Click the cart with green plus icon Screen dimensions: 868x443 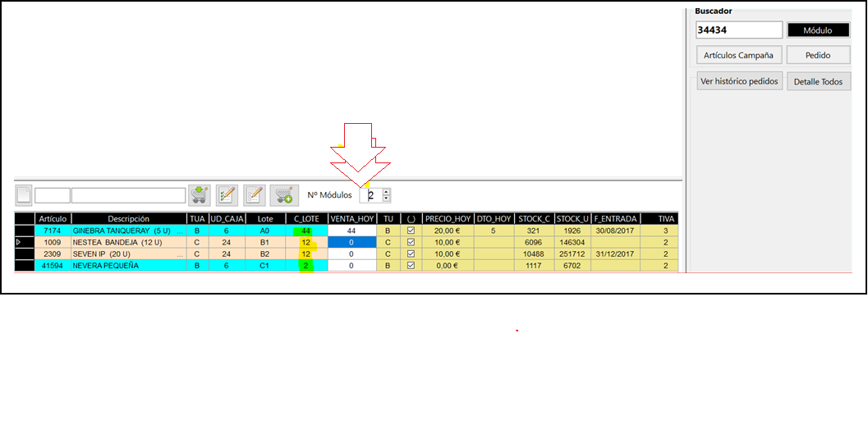point(284,195)
